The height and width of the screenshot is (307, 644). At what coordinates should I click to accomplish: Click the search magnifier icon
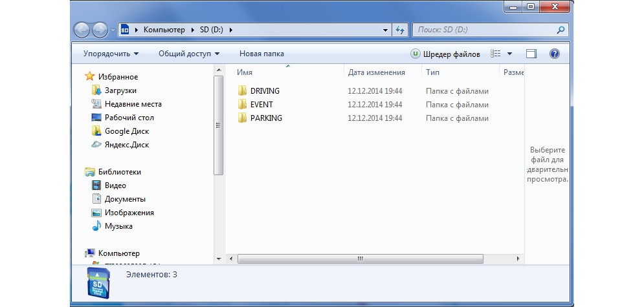[x=561, y=30]
